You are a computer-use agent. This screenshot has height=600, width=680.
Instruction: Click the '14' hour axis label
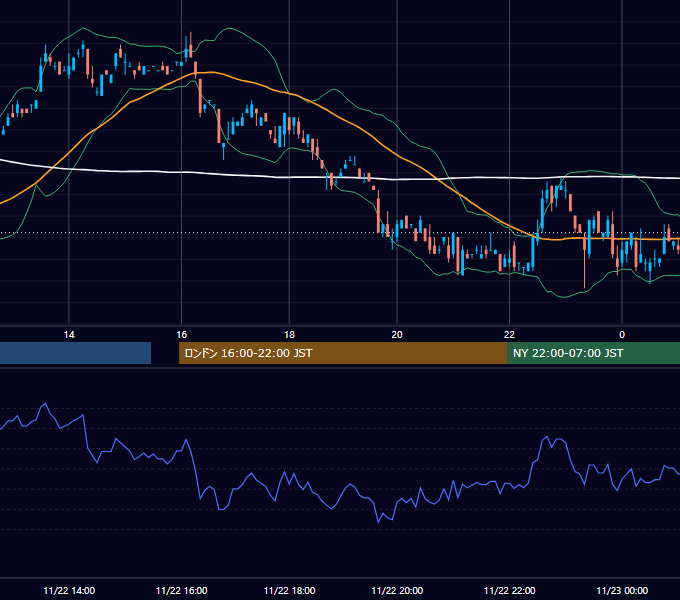(69, 335)
